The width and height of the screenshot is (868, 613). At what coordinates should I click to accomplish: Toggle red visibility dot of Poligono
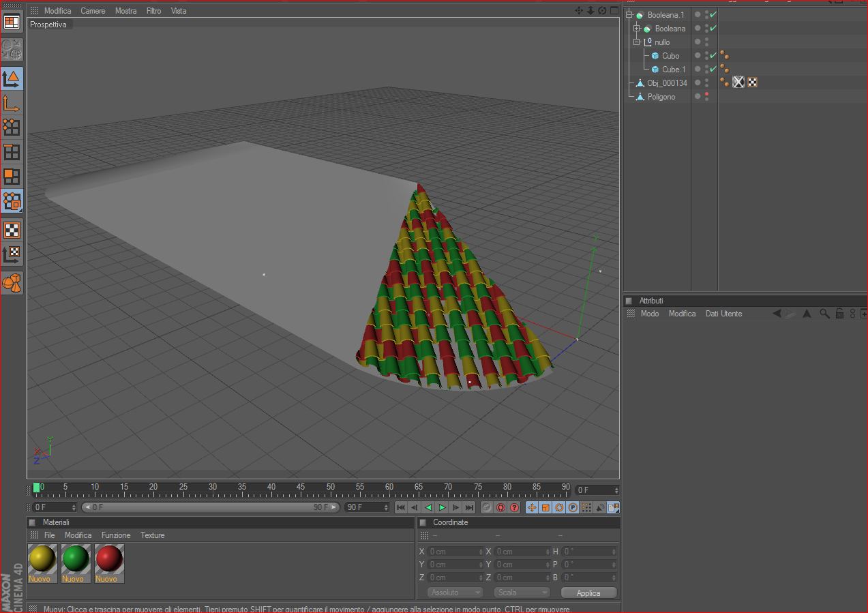[x=706, y=94]
